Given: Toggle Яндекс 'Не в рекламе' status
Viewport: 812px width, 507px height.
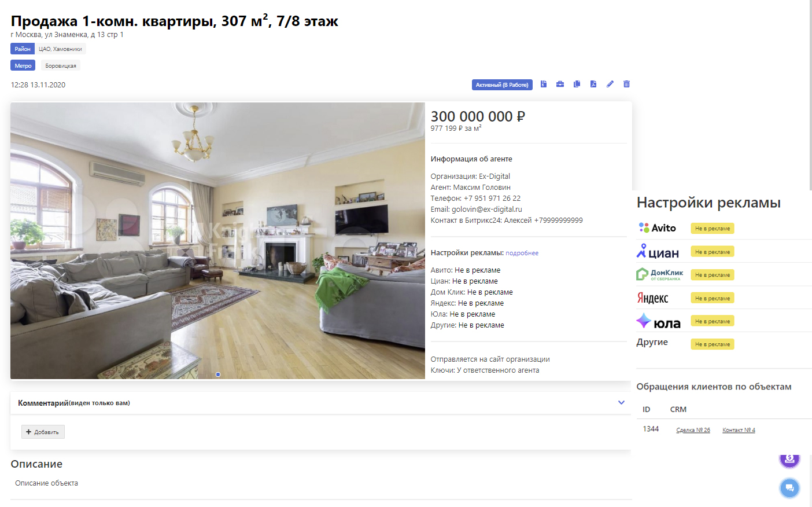Looking at the screenshot, I should pyautogui.click(x=713, y=298).
